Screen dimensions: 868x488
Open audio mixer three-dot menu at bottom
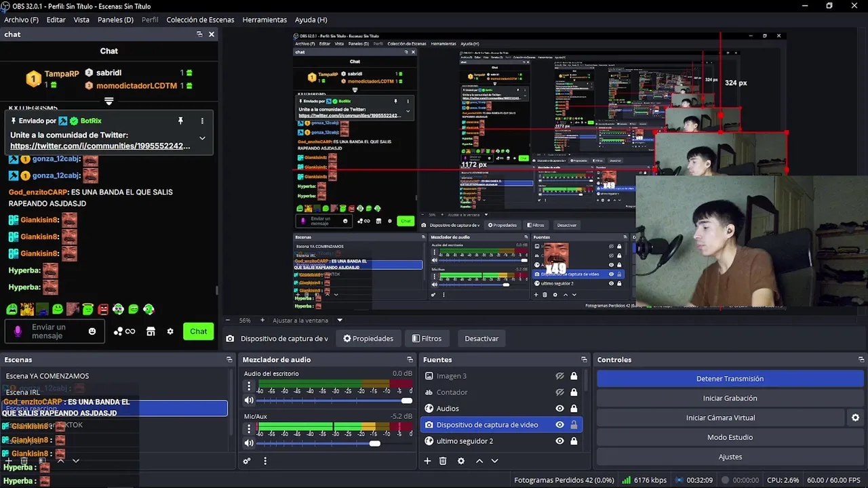click(x=265, y=461)
